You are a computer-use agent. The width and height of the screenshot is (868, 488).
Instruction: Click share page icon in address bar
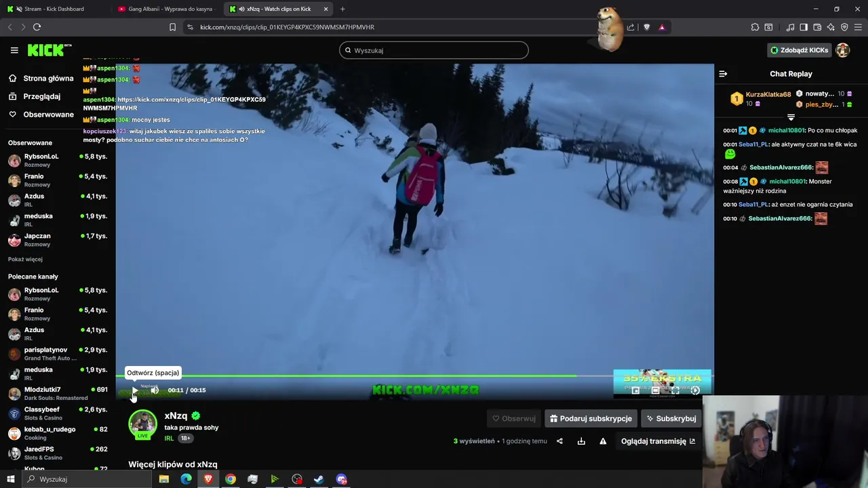pos(631,27)
